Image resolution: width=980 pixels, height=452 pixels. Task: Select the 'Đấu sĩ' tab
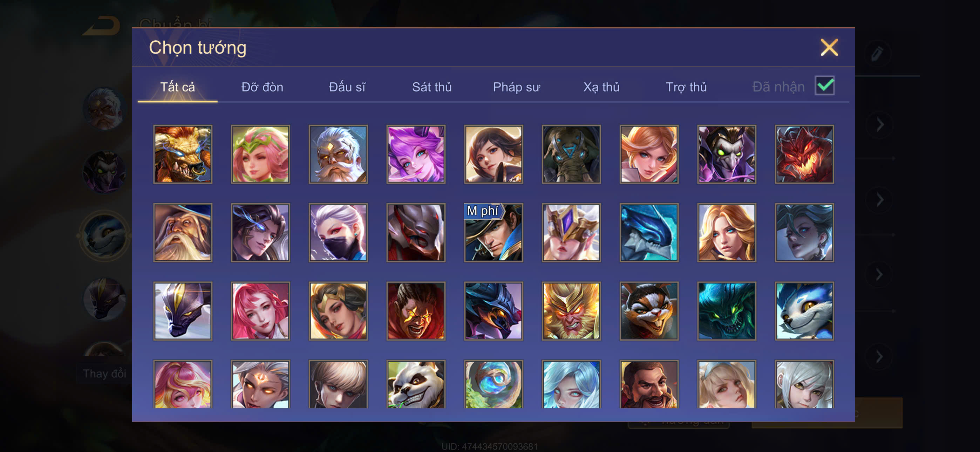click(347, 87)
